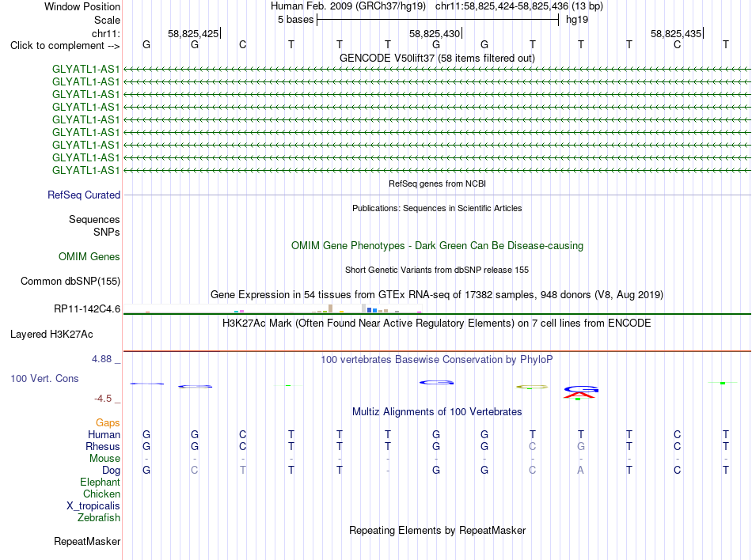This screenshot has height=560, width=752.
Task: Select the Chicken species label
Action: (x=101, y=494)
